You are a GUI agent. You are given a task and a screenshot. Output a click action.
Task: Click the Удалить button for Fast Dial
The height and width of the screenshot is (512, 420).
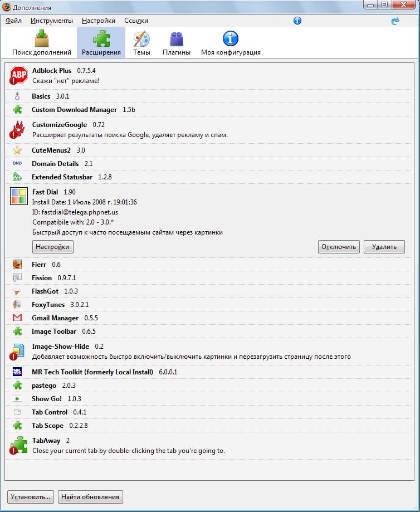point(384,247)
